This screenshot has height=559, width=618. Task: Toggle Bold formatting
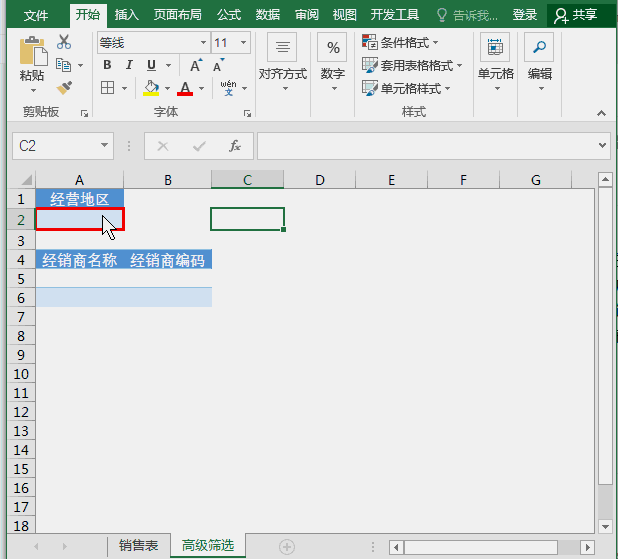107,65
